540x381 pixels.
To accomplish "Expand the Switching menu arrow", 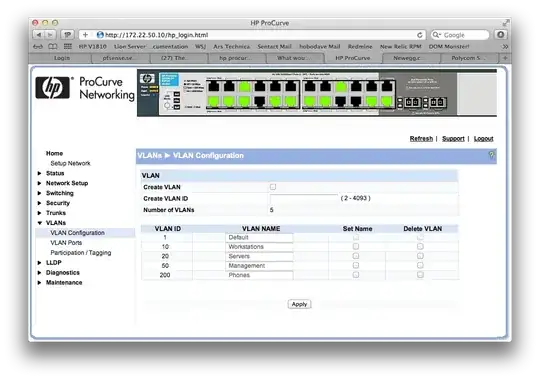I will 39,193.
